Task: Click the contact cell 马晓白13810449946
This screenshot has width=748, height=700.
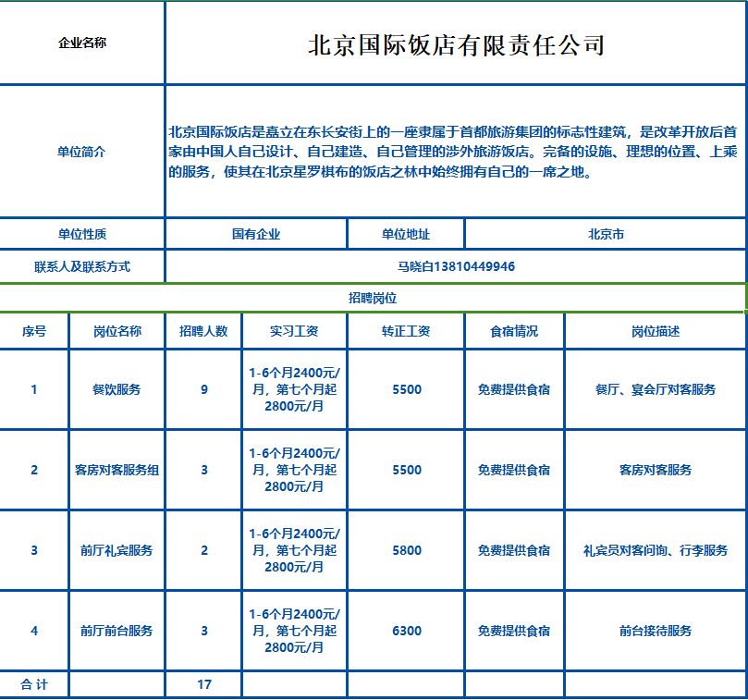Action: (456, 266)
